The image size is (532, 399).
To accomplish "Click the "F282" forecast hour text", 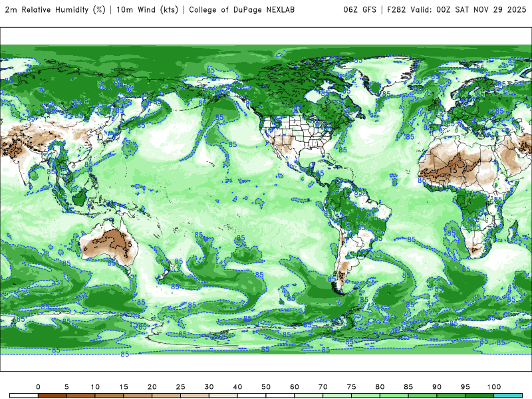I will pos(396,10).
